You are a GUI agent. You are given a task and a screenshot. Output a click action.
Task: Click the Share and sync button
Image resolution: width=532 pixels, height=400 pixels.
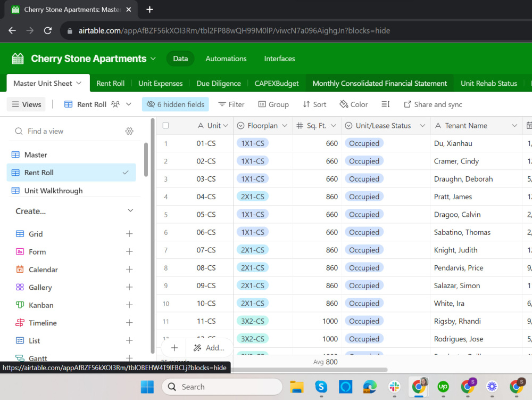(x=433, y=104)
